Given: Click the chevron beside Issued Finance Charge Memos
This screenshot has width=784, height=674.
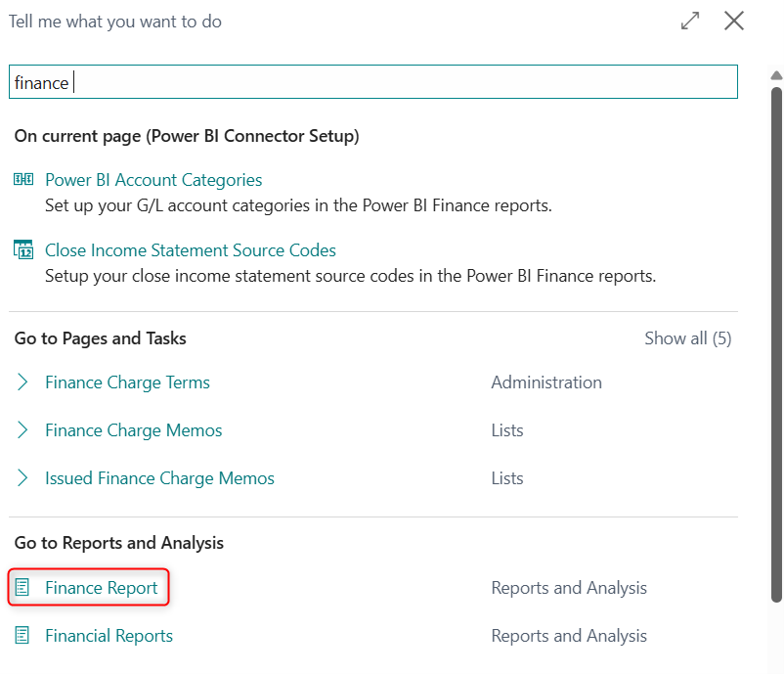Looking at the screenshot, I should 23,478.
